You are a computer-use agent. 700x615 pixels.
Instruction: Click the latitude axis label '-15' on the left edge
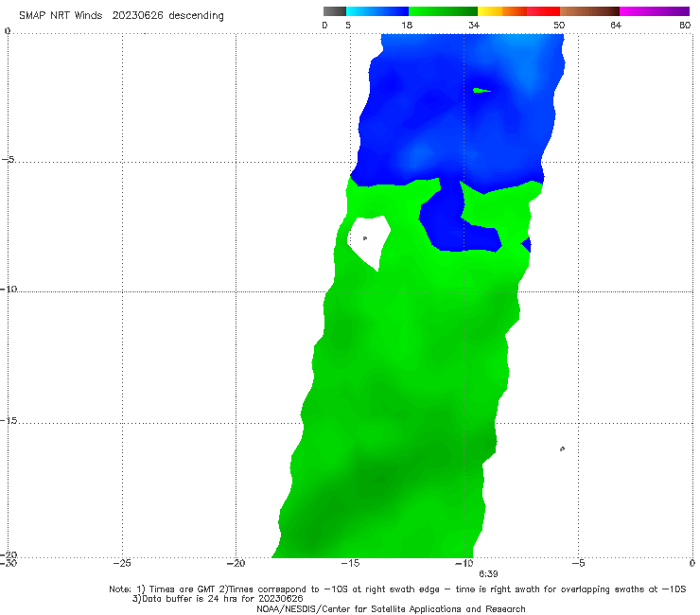point(9,421)
